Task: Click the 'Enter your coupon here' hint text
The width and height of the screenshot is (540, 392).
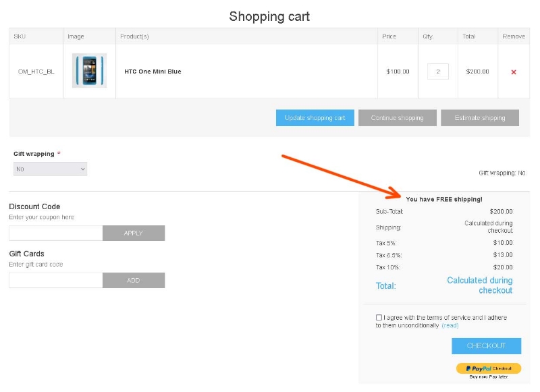Action: pos(42,217)
